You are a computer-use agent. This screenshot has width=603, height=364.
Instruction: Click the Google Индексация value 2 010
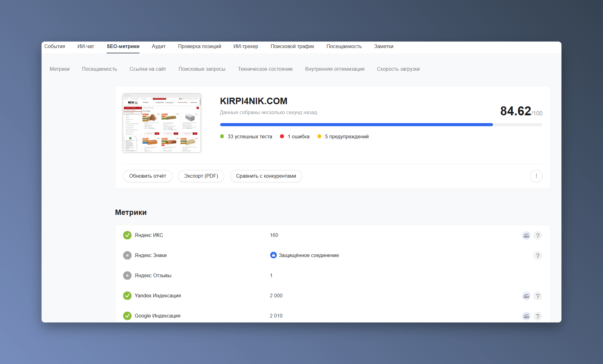276,316
